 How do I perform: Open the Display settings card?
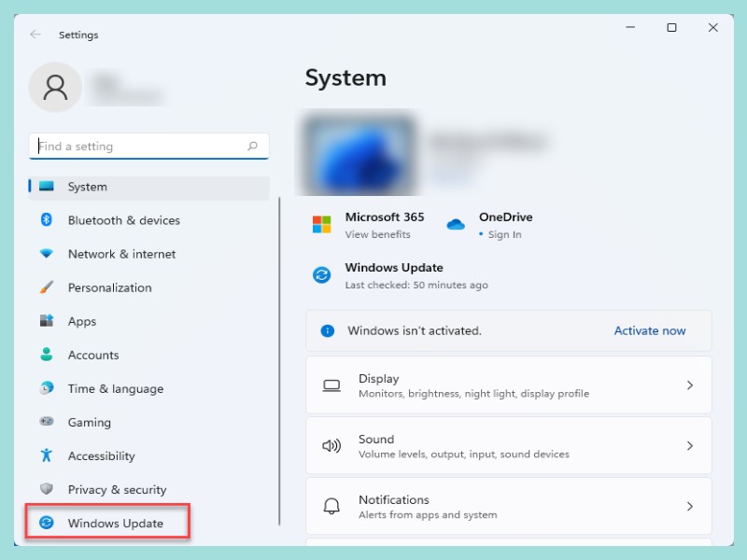click(x=509, y=385)
